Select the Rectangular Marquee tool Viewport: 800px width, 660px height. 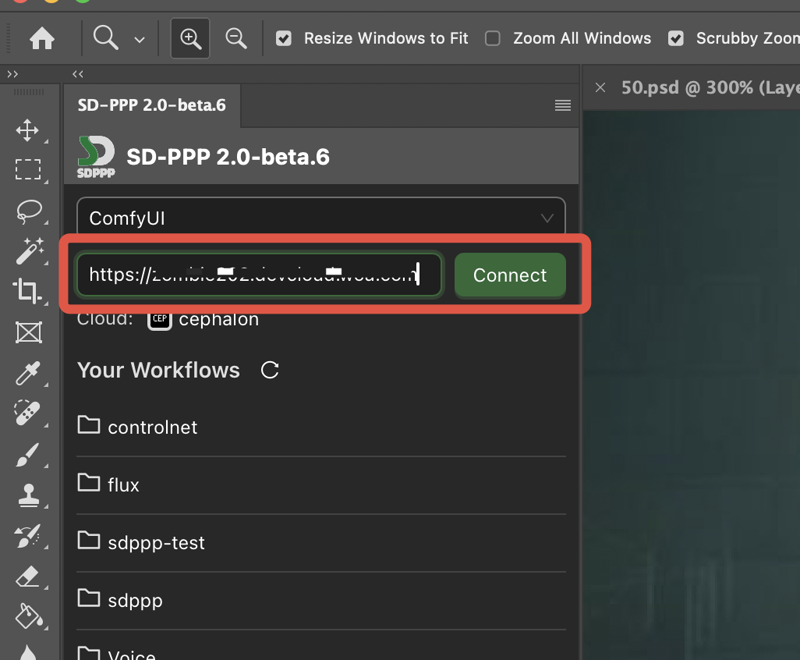click(x=28, y=169)
